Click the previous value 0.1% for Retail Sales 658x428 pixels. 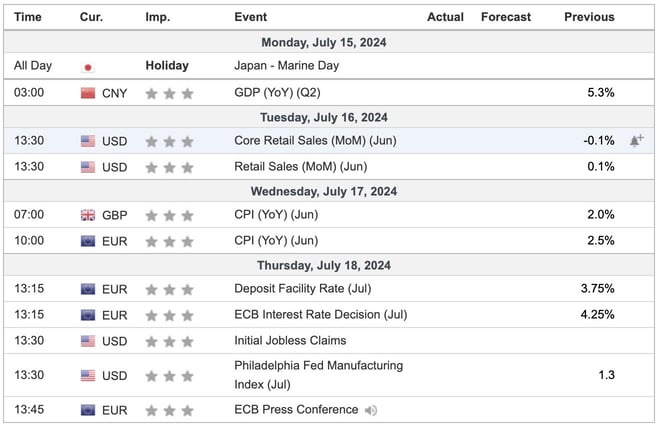point(601,167)
